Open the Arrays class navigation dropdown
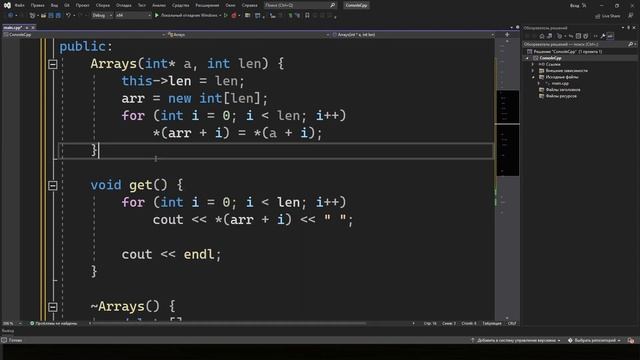The height and width of the screenshot is (360, 640). pos(248,35)
